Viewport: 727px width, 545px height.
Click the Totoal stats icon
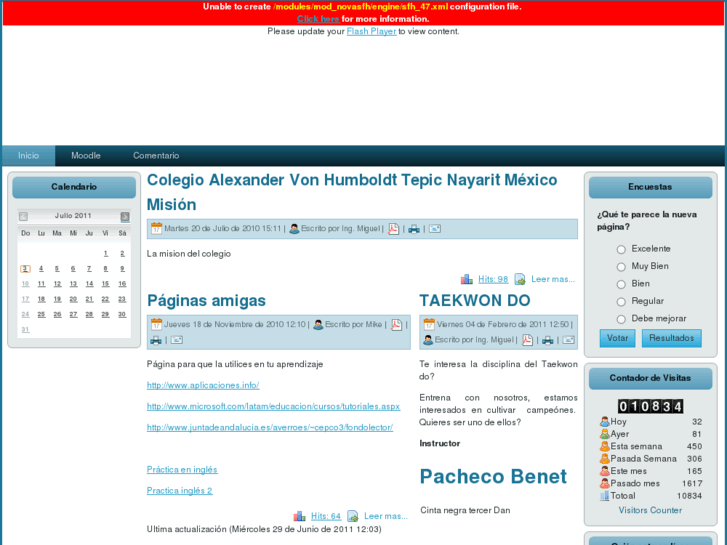pyautogui.click(x=604, y=496)
